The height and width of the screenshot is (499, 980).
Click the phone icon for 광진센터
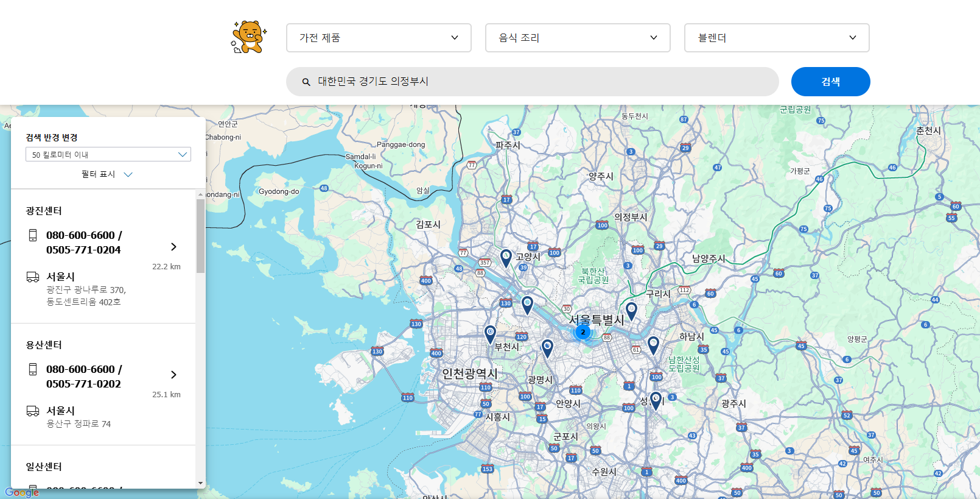[33, 235]
